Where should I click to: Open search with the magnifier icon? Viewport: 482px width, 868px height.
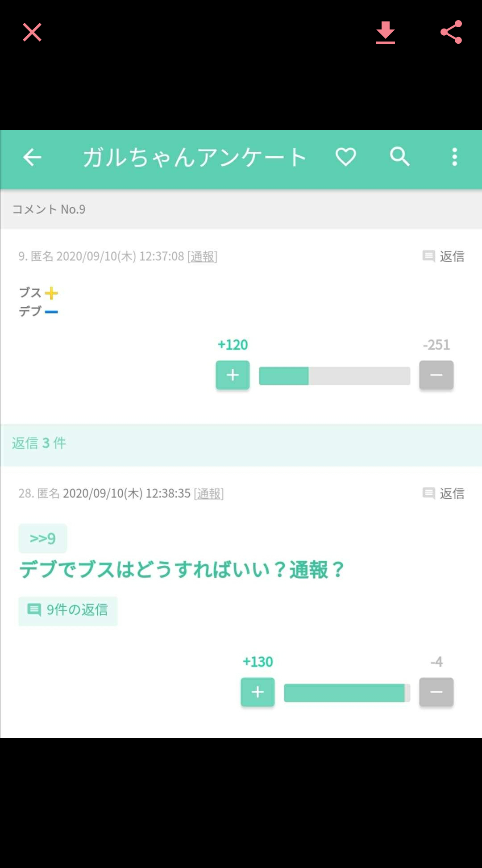(399, 157)
